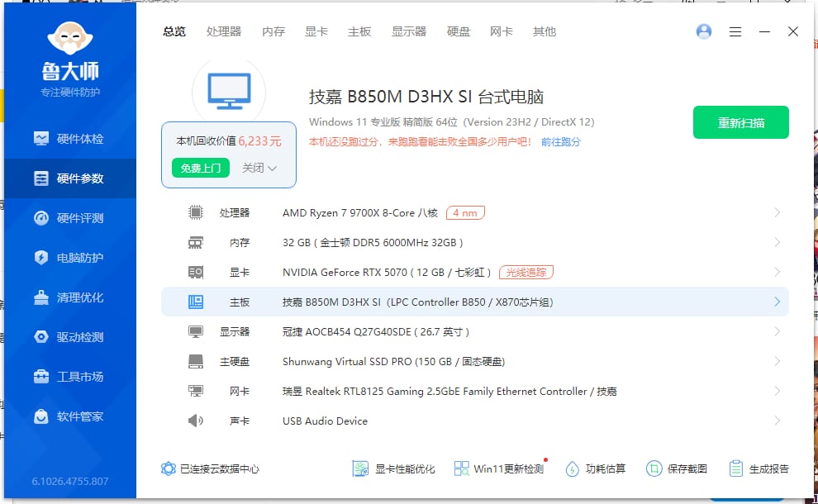Click the 光线追踪 tag
The width and height of the screenshot is (818, 504).
click(x=526, y=273)
